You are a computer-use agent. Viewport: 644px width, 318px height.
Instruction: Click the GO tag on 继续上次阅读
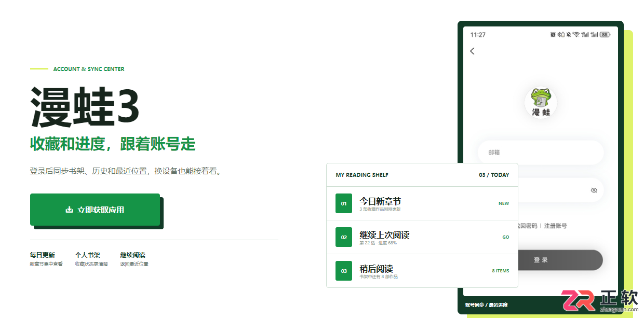tap(506, 237)
